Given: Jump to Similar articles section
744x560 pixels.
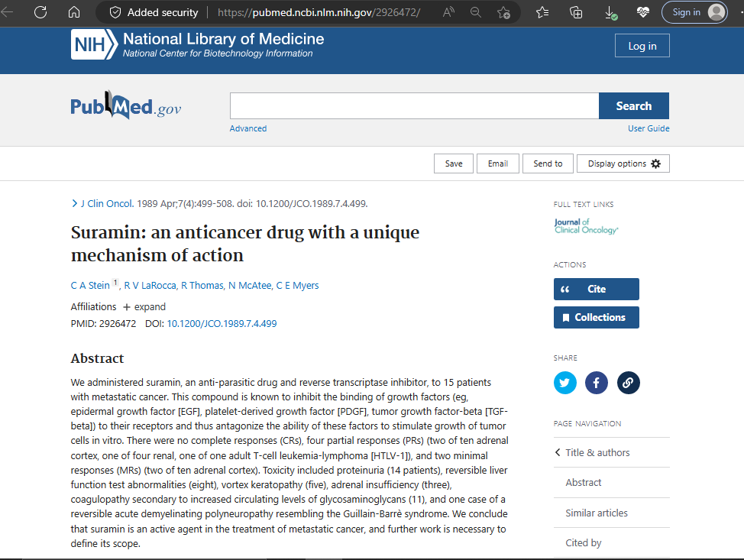Looking at the screenshot, I should (x=597, y=513).
